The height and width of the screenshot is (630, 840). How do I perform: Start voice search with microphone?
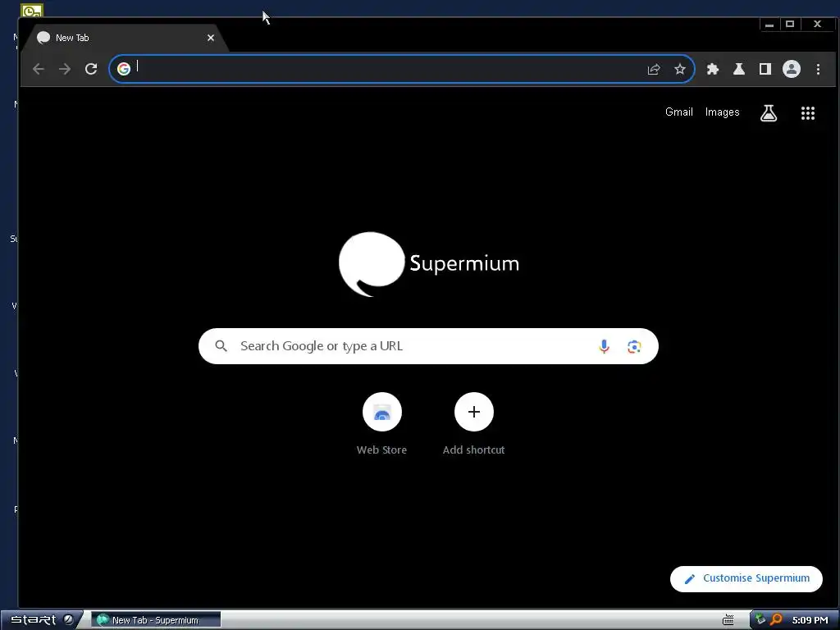click(604, 347)
